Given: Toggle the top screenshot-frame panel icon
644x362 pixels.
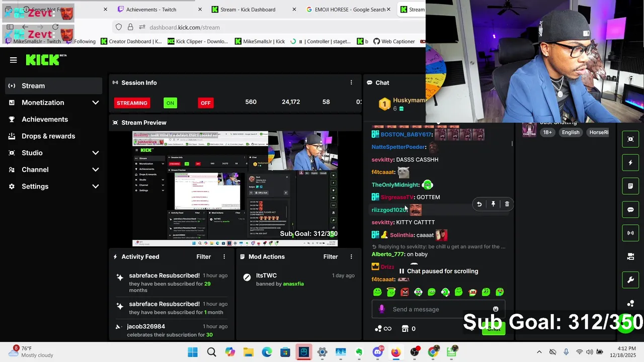Looking at the screenshot, I should click(x=630, y=139).
